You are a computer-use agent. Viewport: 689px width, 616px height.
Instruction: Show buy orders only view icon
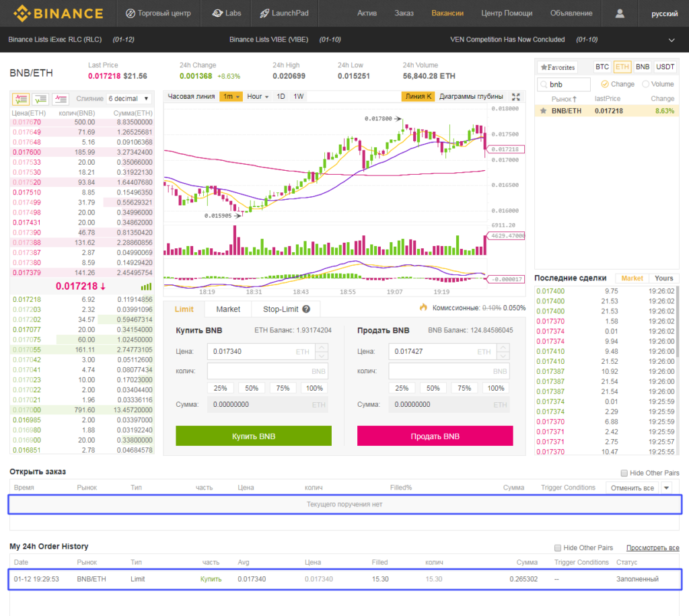41,99
